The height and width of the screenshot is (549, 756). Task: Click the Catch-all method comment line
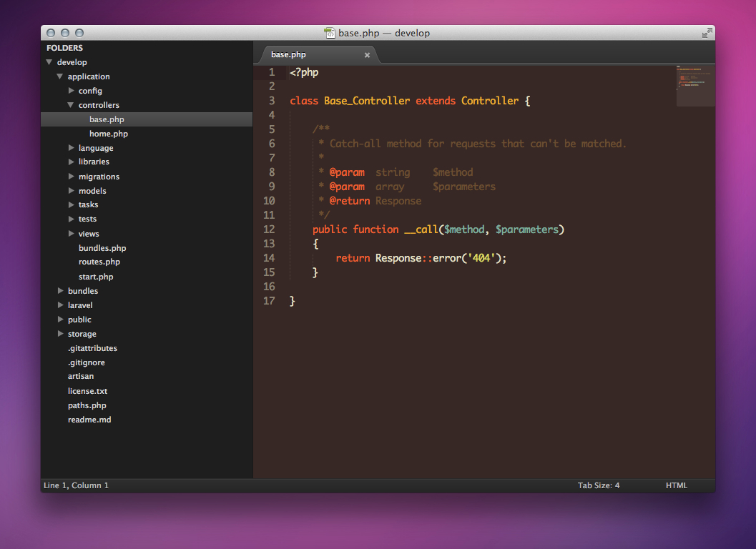(477, 144)
